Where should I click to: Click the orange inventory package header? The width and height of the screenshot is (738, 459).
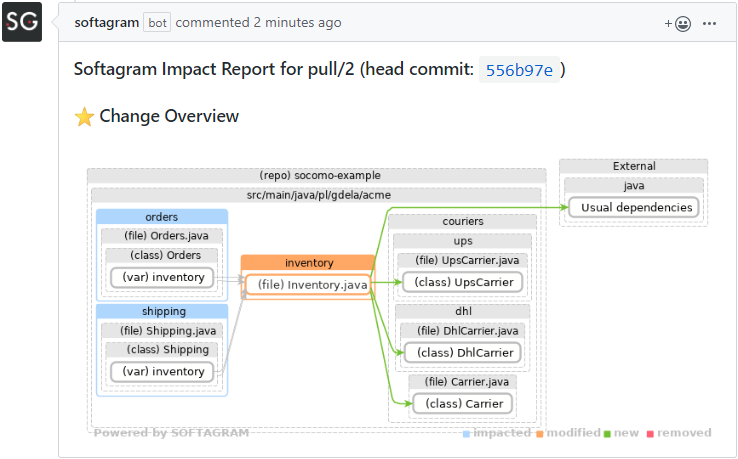(308, 262)
